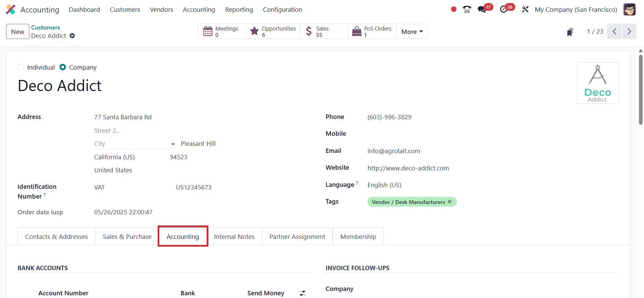Remove the Vendor / Desk Manufacturers tag
Viewport: 644px width, 298px height.
point(450,202)
